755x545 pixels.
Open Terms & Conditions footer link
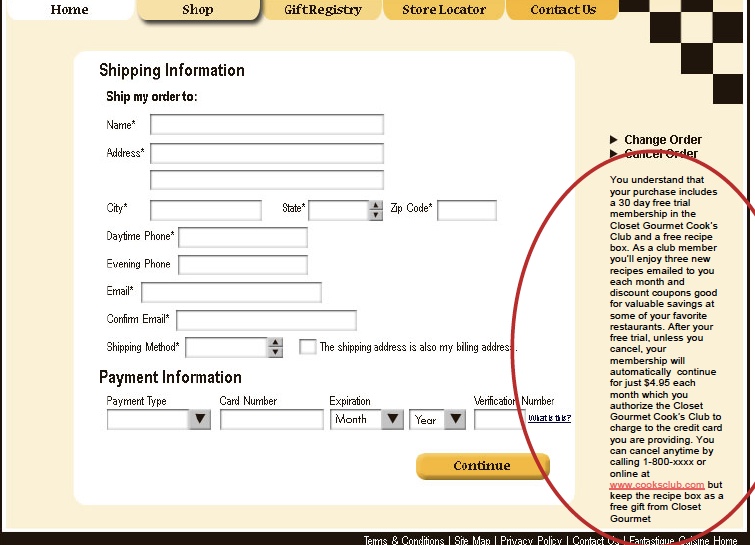click(404, 540)
